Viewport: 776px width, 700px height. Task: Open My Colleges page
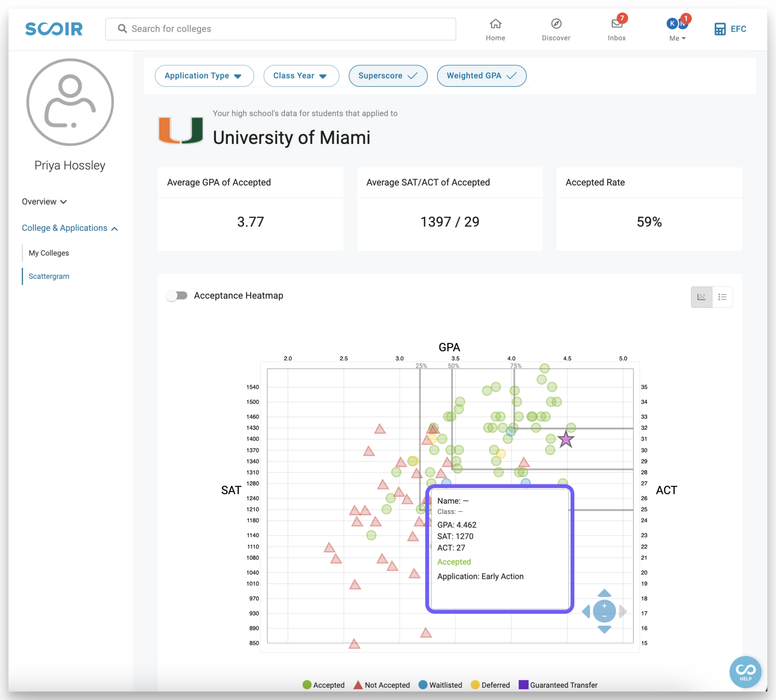[x=49, y=253]
